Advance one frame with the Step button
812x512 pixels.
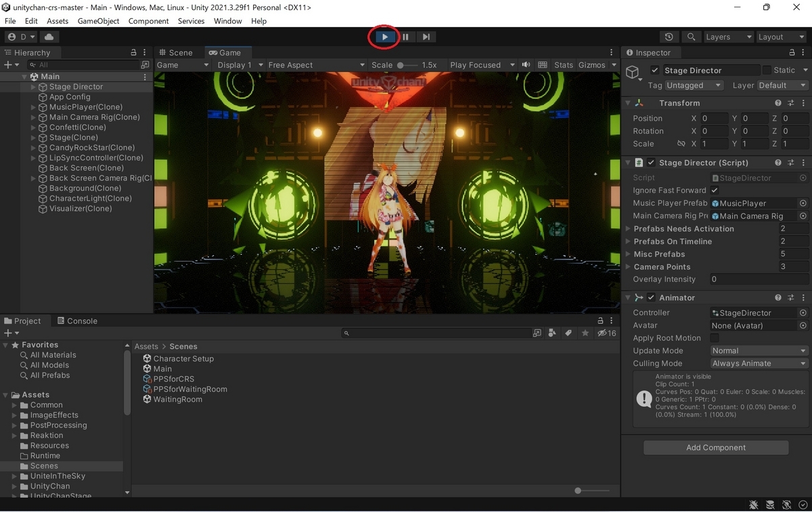[426, 37]
